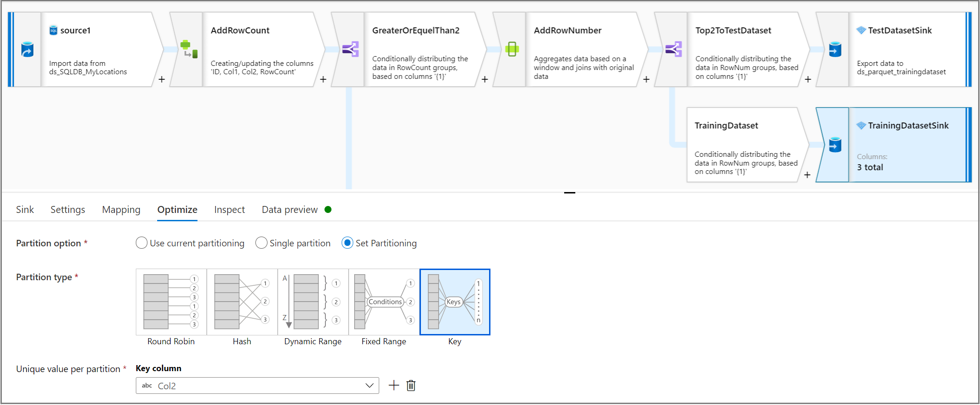Add a transformation after AddRowNumber

pyautogui.click(x=646, y=79)
